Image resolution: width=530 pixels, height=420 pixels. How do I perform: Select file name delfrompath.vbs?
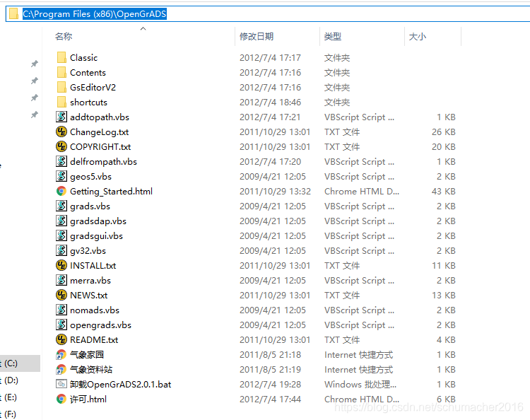103,162
